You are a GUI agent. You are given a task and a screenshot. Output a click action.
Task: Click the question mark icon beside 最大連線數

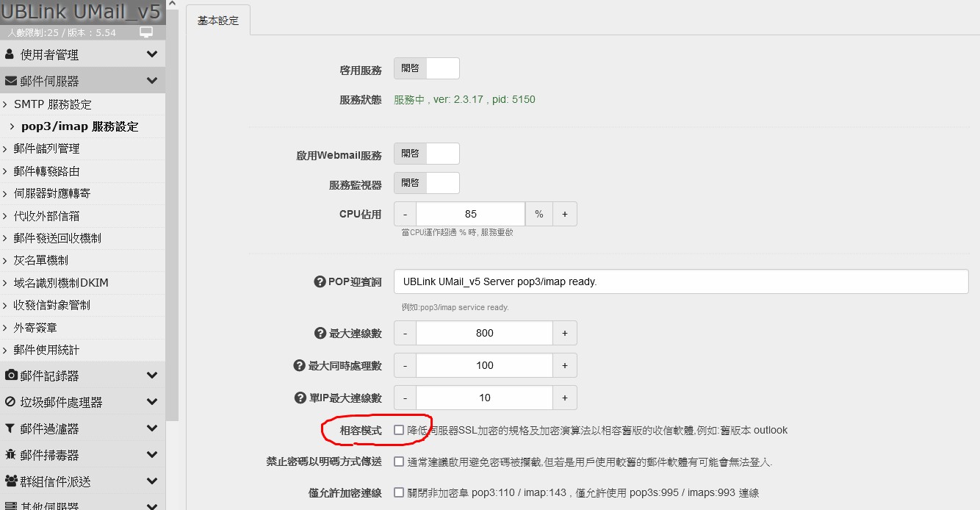(320, 333)
